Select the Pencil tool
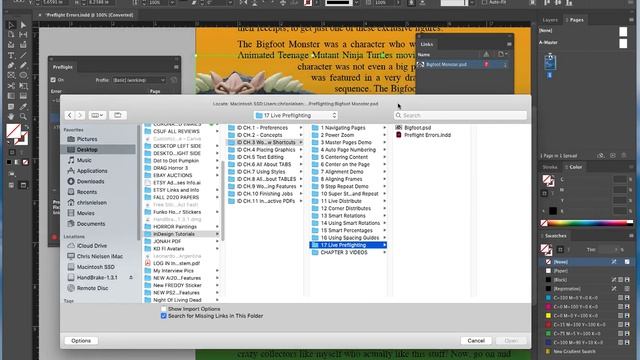Viewport: 640px width, 360px height. pos(23,65)
